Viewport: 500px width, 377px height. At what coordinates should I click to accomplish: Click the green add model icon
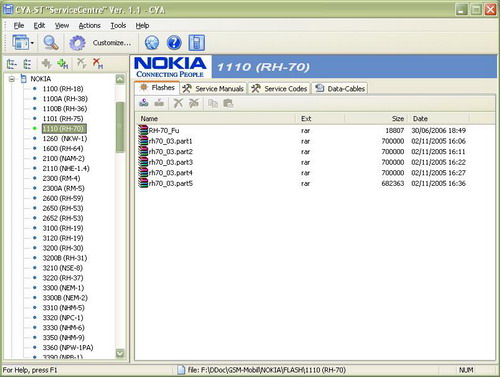pyautogui.click(x=62, y=63)
